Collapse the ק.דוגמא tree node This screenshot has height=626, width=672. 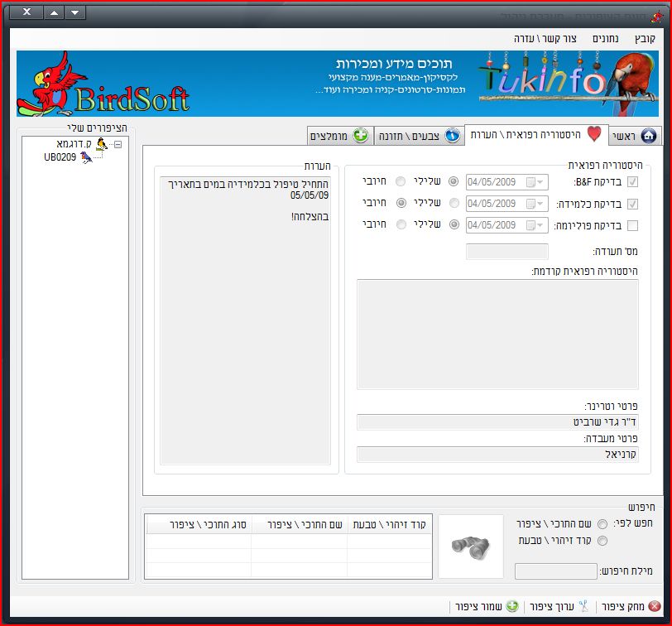click(118, 144)
